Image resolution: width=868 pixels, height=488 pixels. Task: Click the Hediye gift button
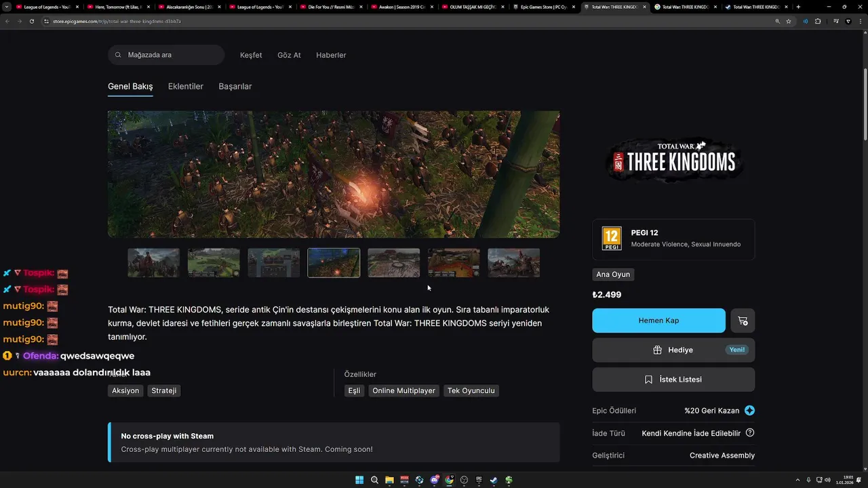[x=673, y=350]
